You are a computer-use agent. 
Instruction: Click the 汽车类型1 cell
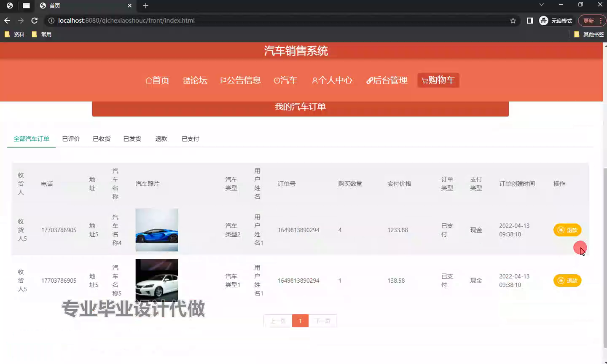click(233, 281)
